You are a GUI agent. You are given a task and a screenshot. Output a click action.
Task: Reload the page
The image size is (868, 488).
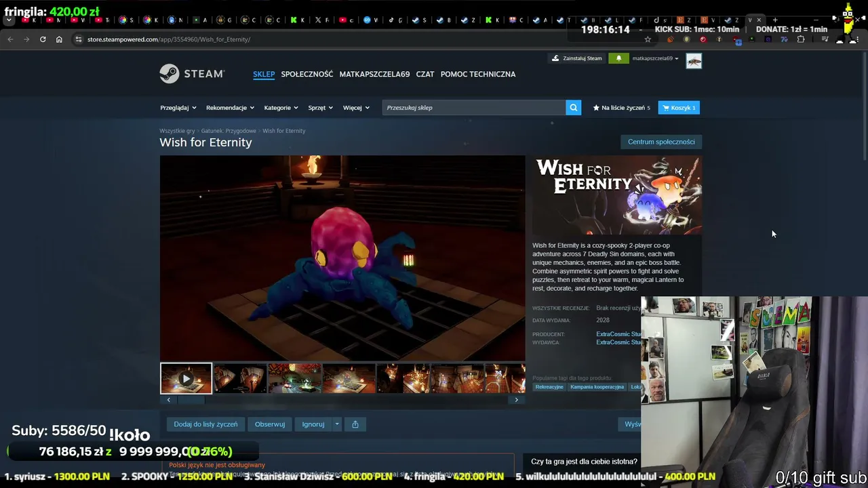(43, 39)
